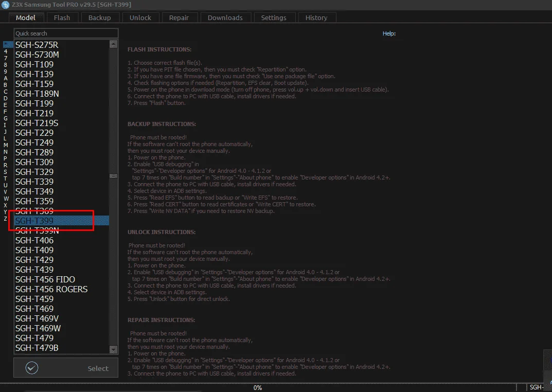Select model SGH-T309
The height and width of the screenshot is (392, 552).
62,162
